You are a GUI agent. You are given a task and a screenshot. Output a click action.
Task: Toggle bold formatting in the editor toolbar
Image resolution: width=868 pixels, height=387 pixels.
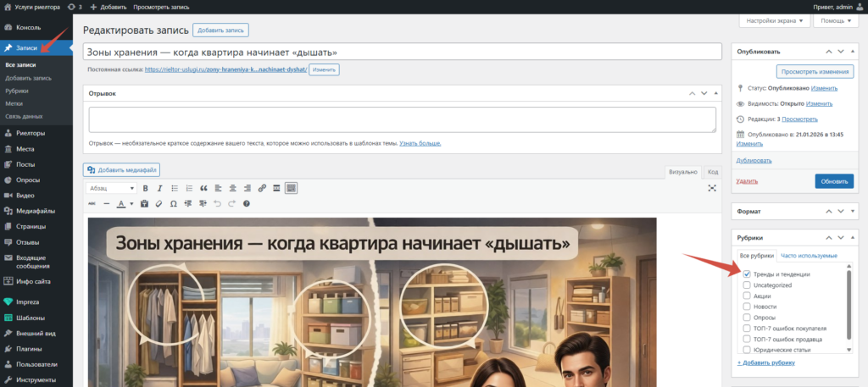click(x=146, y=188)
